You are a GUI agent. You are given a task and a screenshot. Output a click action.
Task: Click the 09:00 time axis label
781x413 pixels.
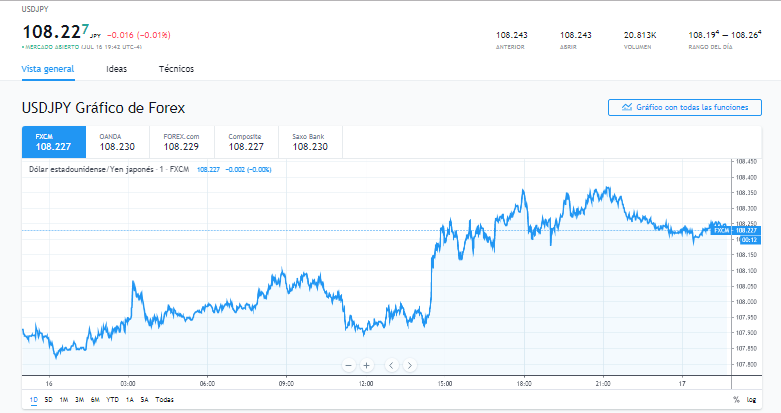point(286,384)
